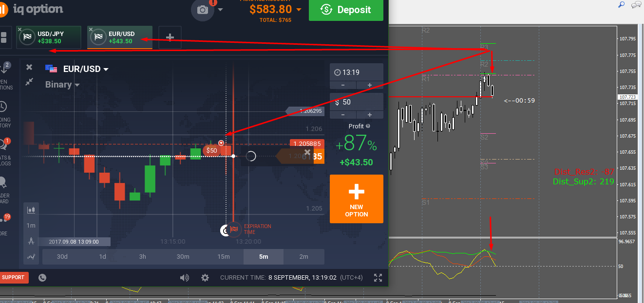Viewport: 644px width, 303px height.
Task: Click the $50 position marker on chart
Action: tap(211, 151)
